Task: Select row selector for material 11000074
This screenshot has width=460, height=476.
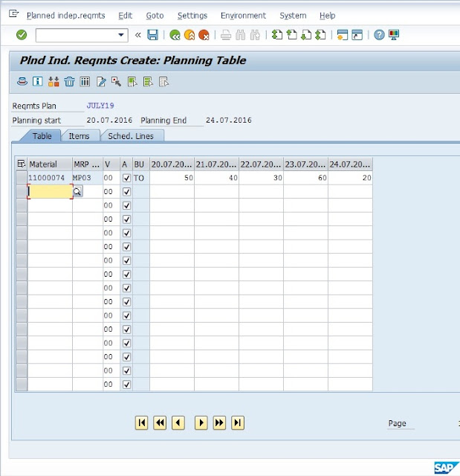Action: click(x=22, y=178)
